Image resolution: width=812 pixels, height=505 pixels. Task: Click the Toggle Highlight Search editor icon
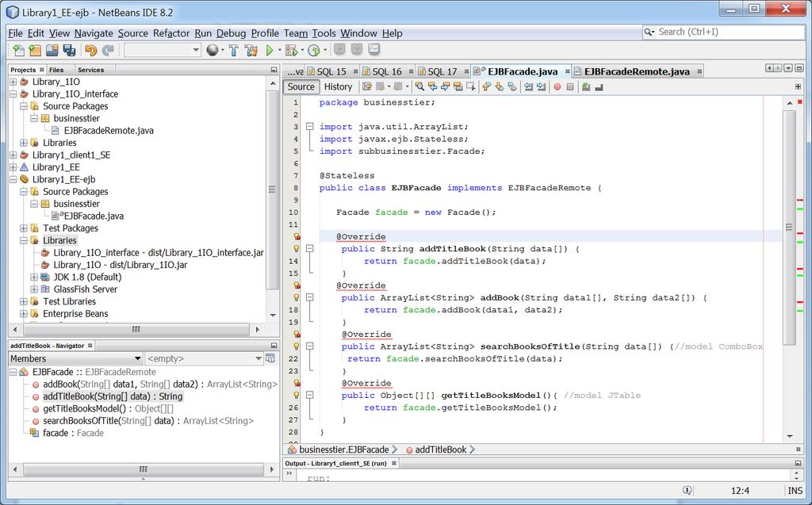[x=458, y=86]
